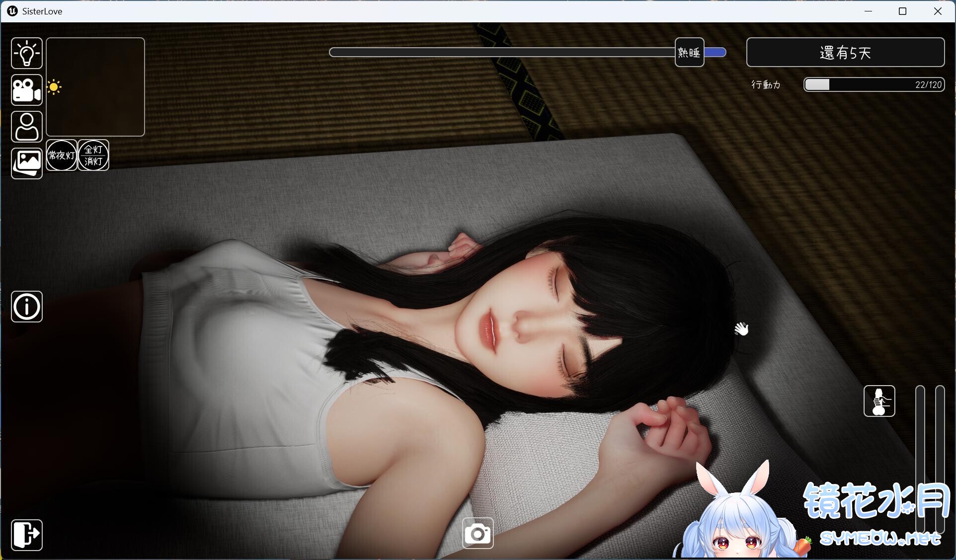Click the Unreal logo in title bar
Viewport: 956px width, 560px height.
[12, 11]
